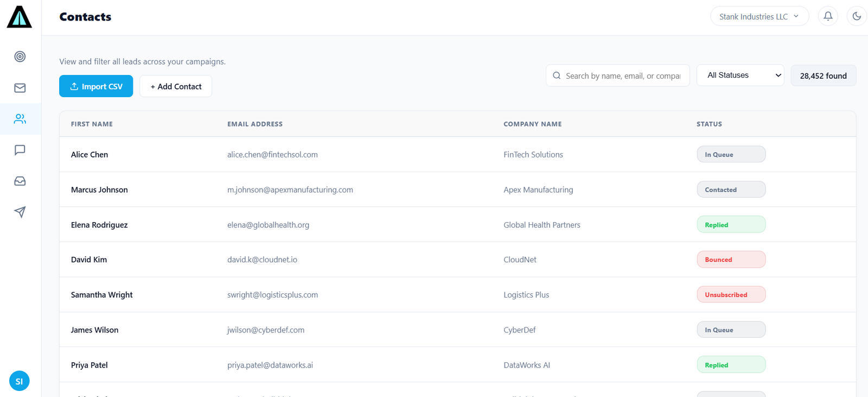868x397 pixels.
Task: Click email alice.chen@fintechsol.com
Action: [272, 155]
